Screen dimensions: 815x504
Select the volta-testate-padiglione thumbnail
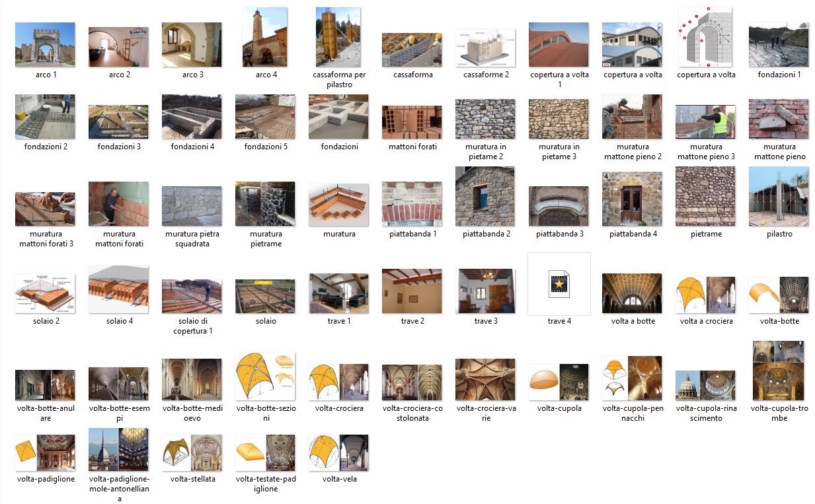[265, 453]
